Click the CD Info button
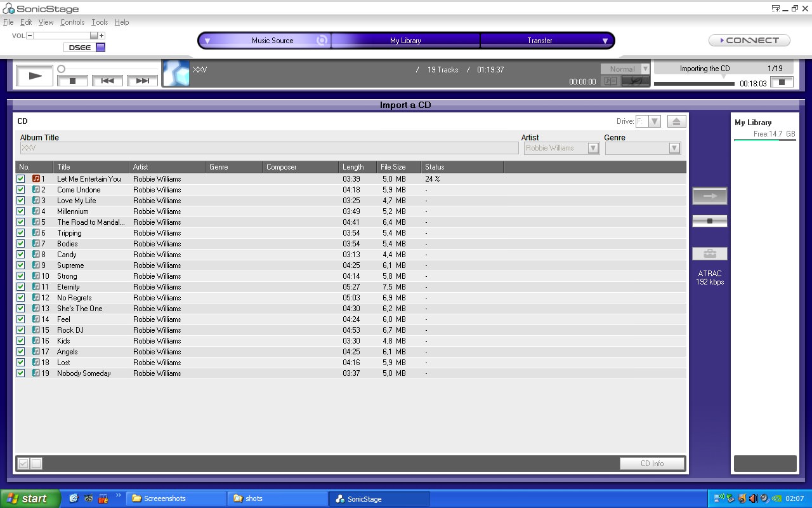Screen dimensions: 812x508 point(652,464)
